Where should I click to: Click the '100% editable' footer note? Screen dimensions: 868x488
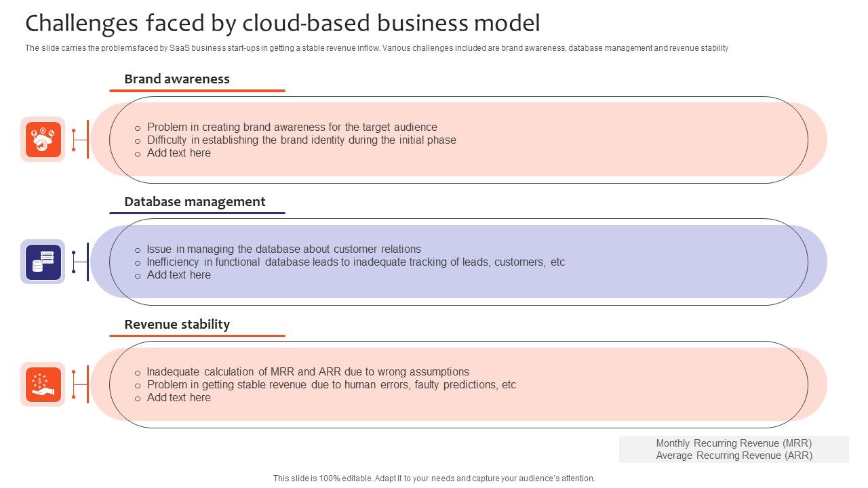click(434, 479)
